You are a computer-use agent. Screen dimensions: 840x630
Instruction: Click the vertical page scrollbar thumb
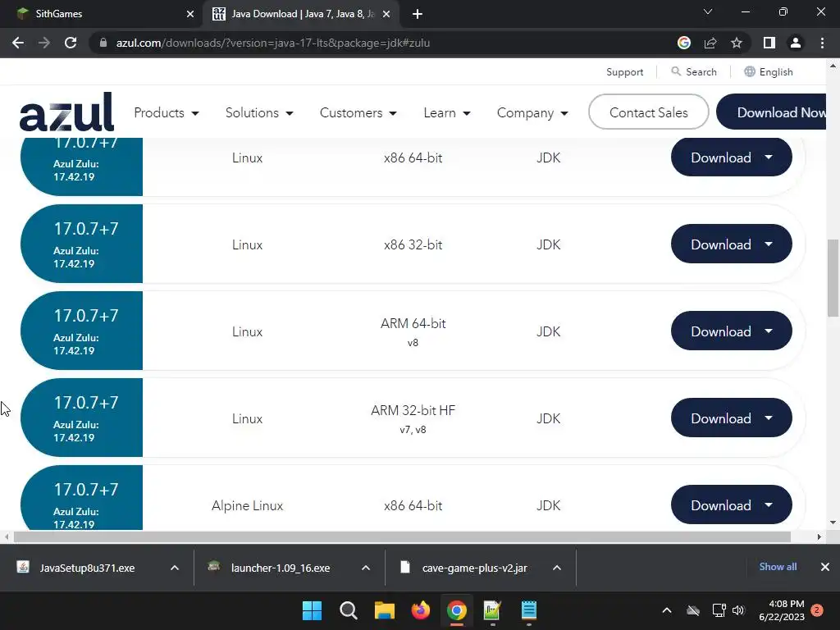833,277
